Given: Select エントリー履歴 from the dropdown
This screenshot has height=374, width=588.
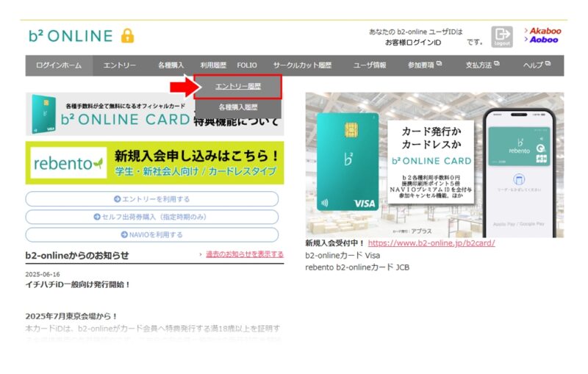Looking at the screenshot, I should [237, 87].
